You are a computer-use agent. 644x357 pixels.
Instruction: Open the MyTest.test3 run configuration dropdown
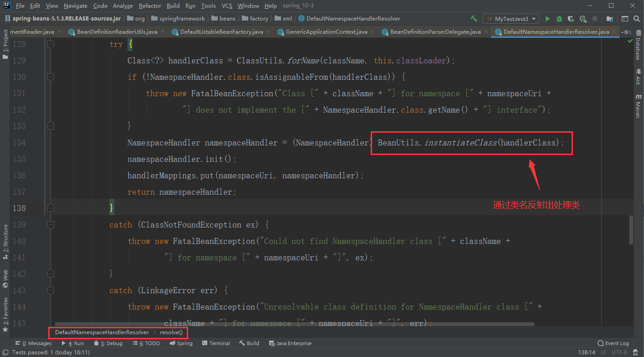pos(511,19)
